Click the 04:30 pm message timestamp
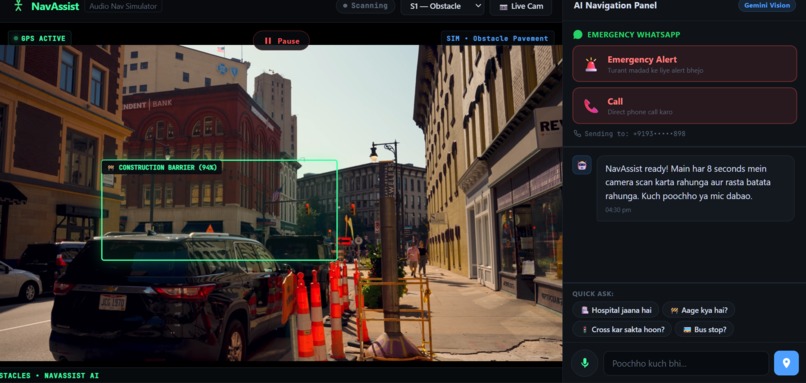The height and width of the screenshot is (383, 806). (x=618, y=210)
